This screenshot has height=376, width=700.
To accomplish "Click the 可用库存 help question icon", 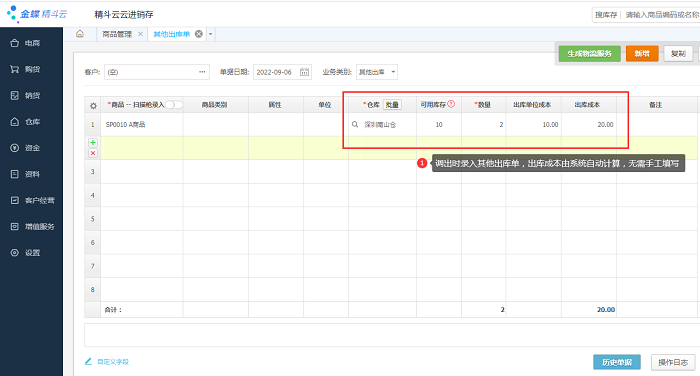I will click(451, 104).
